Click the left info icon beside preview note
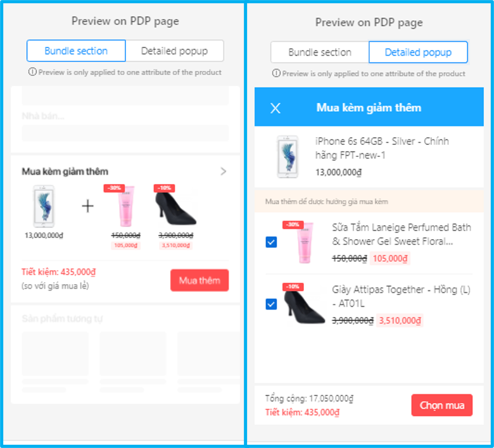The height and width of the screenshot is (448, 494). coord(32,72)
